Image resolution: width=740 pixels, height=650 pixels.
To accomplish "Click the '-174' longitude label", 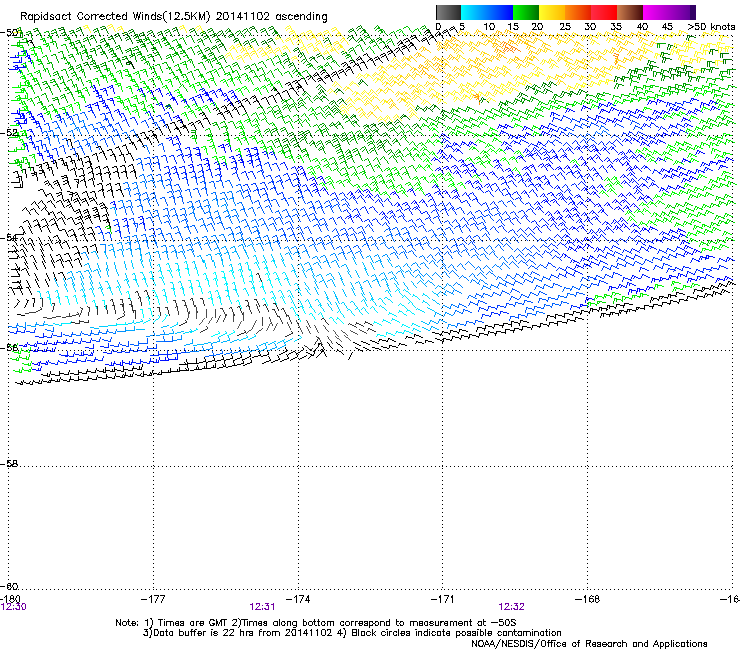I will 298,599.
